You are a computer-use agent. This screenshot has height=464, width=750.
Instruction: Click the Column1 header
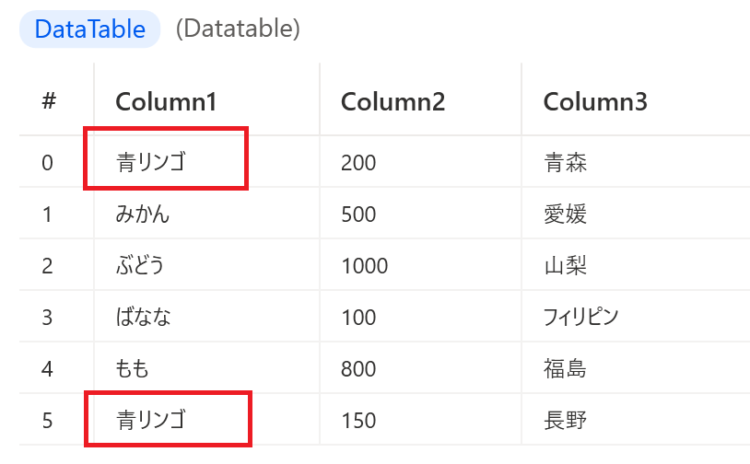(166, 101)
